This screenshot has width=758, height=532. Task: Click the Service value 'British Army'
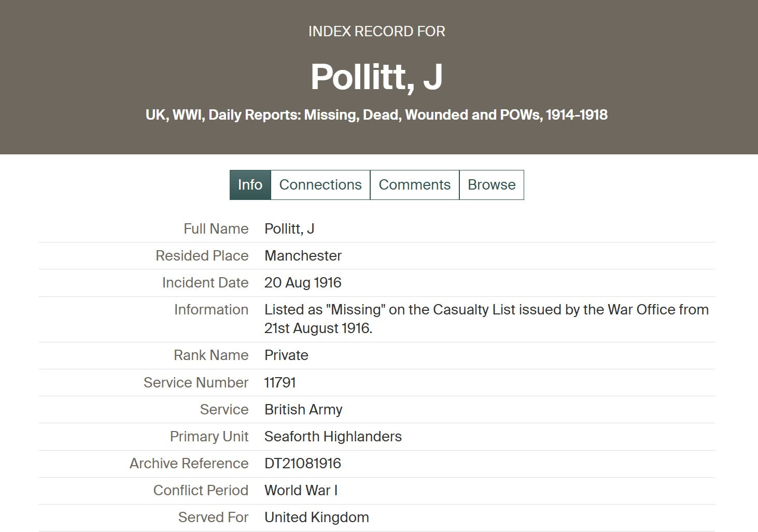(303, 410)
